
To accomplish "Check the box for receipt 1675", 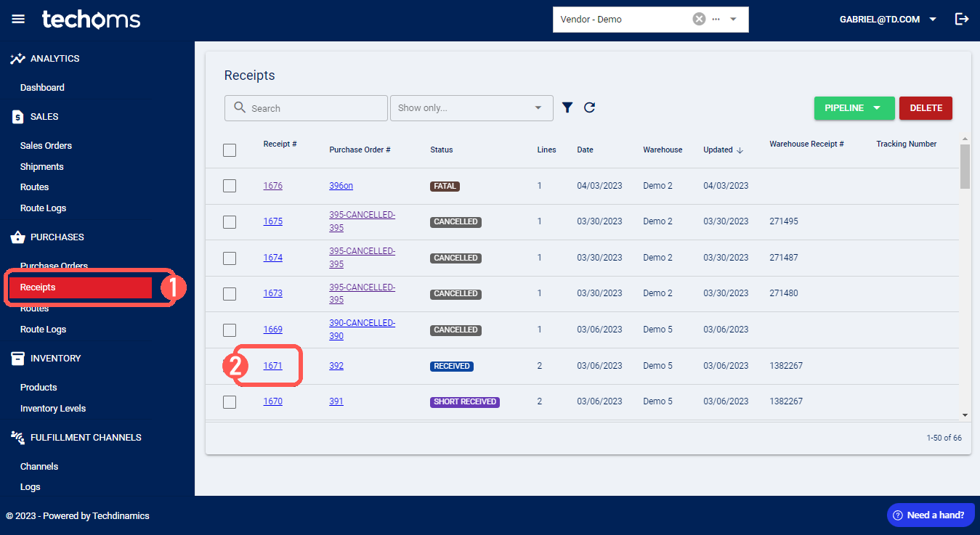I will tap(230, 222).
